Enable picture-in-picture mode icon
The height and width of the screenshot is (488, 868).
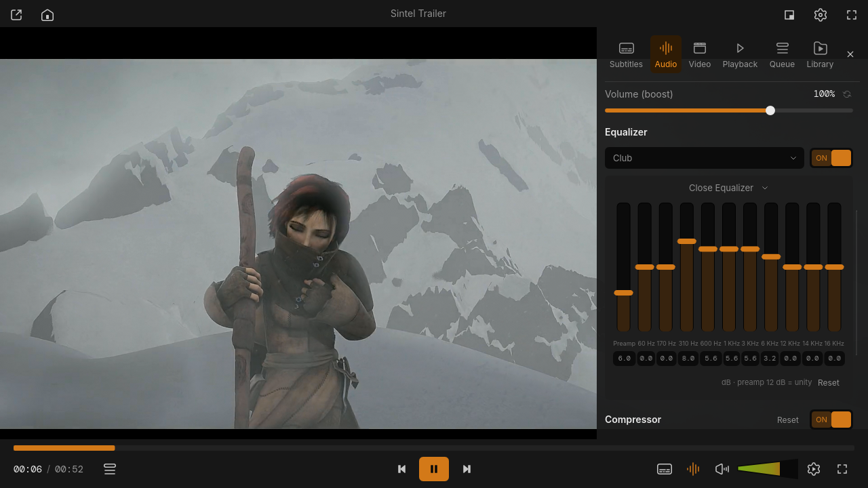pyautogui.click(x=789, y=14)
